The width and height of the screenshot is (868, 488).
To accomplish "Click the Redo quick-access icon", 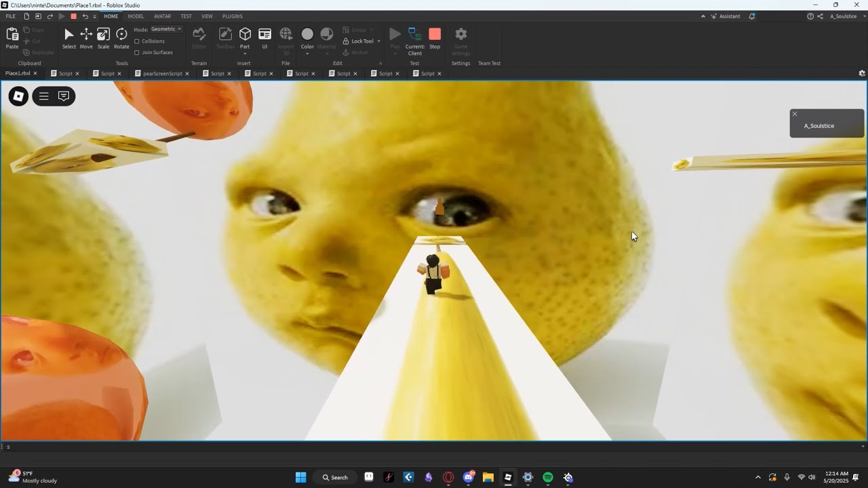I will (x=50, y=16).
